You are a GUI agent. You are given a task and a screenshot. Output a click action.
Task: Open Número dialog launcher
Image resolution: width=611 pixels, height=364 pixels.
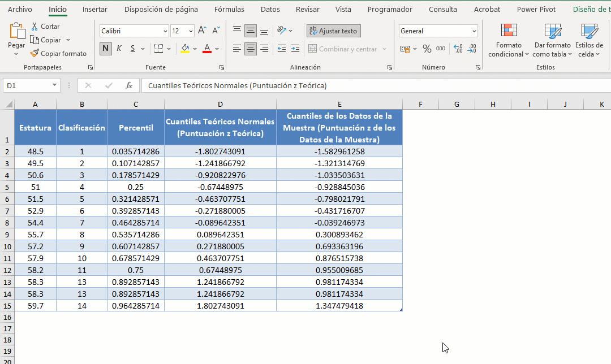[478, 67]
